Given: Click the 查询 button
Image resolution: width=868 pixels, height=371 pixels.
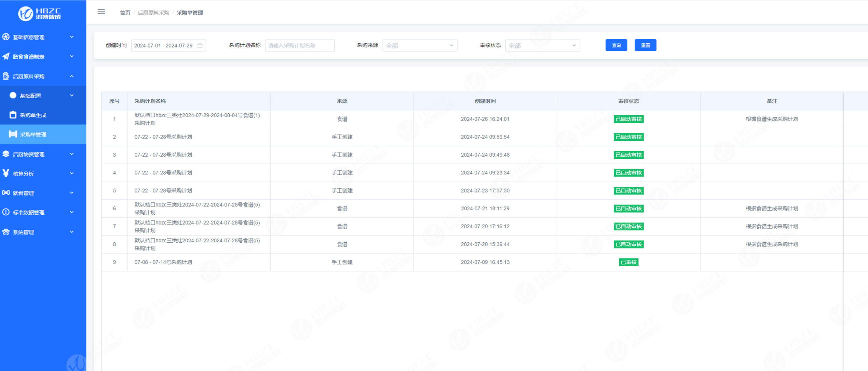Looking at the screenshot, I should (616, 45).
